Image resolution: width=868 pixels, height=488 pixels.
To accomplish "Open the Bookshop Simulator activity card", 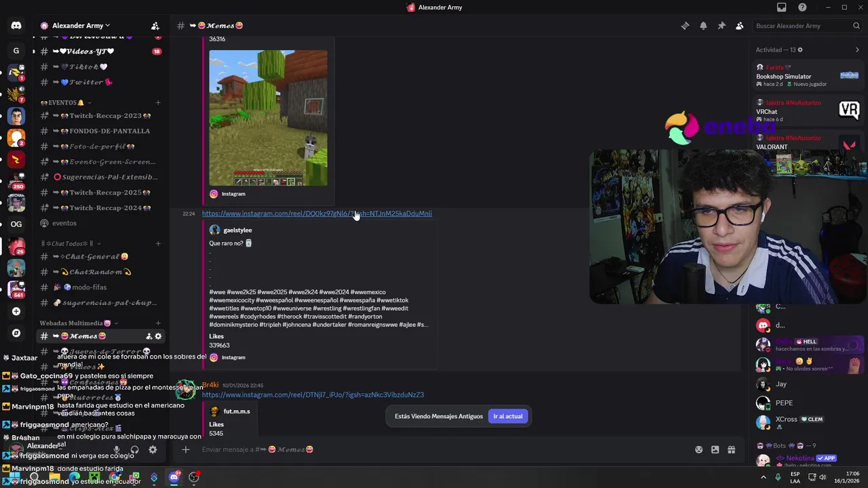I will pyautogui.click(x=808, y=75).
